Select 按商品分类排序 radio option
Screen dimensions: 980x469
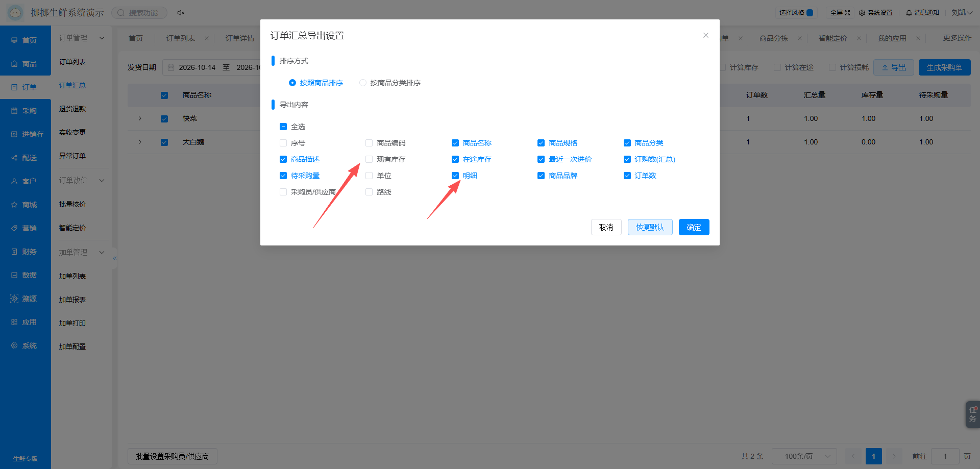pyautogui.click(x=363, y=83)
